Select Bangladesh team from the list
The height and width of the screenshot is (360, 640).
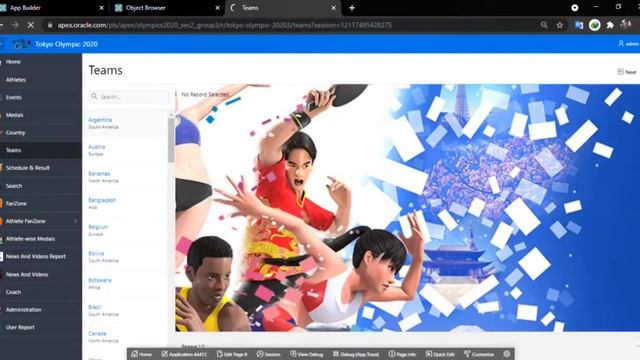102,200
